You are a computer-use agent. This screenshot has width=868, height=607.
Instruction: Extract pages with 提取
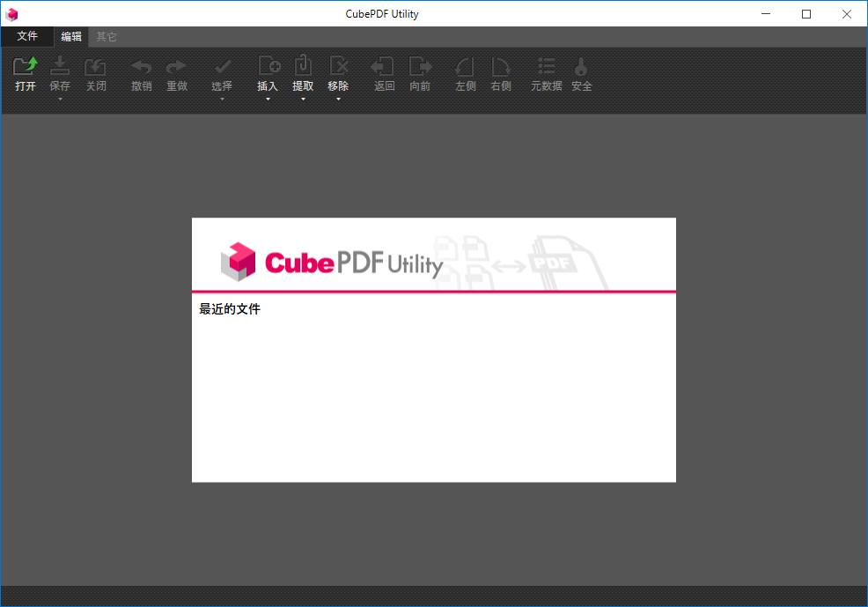pyautogui.click(x=303, y=74)
